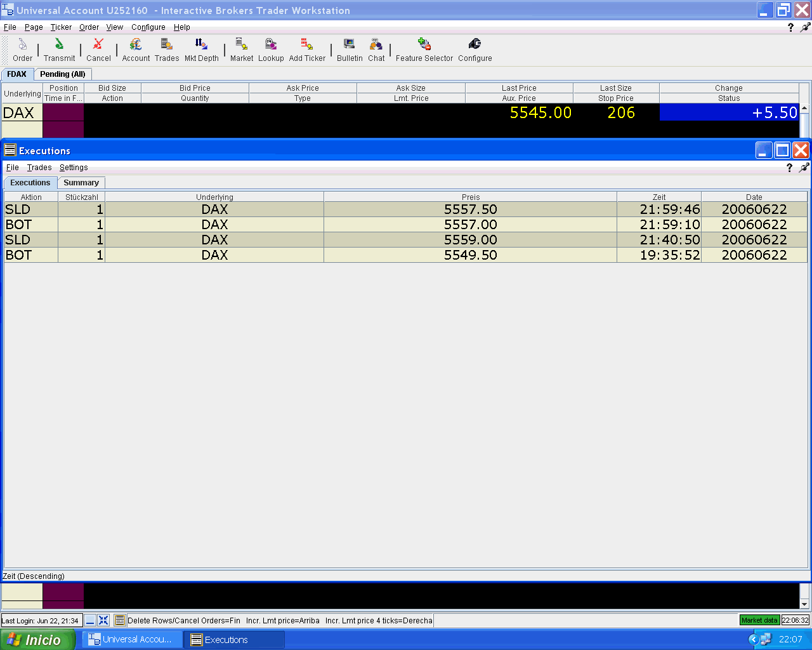812x650 pixels.
Task: Click the last size value 206
Action: [x=621, y=112]
